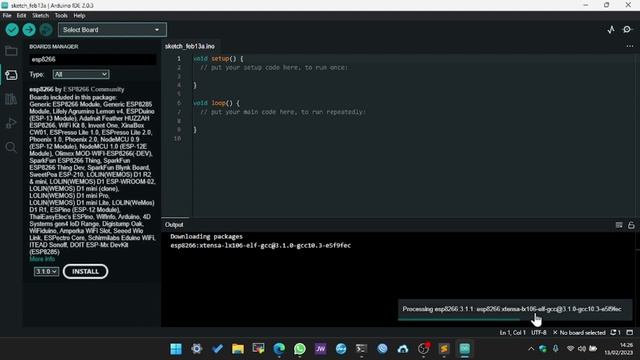Open the Type filter dropdown
This screenshot has width=640, height=360.
(81, 74)
